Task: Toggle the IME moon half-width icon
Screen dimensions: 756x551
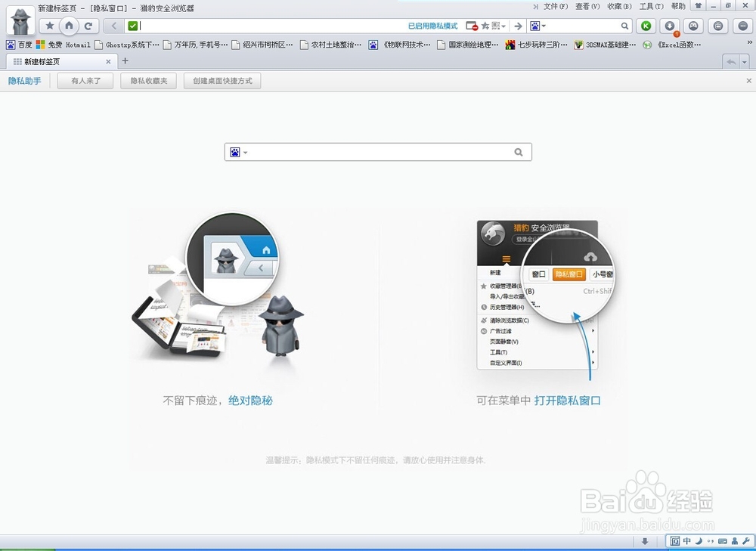Action: [x=699, y=541]
